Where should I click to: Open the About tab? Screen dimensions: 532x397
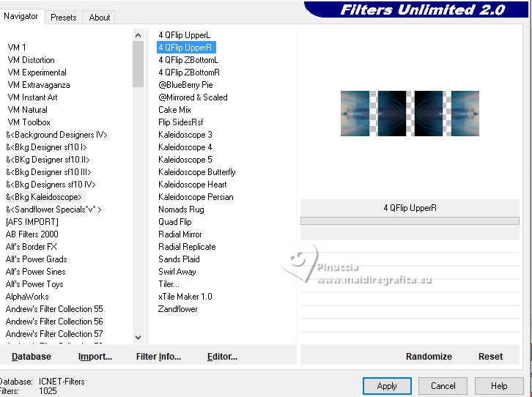click(100, 18)
